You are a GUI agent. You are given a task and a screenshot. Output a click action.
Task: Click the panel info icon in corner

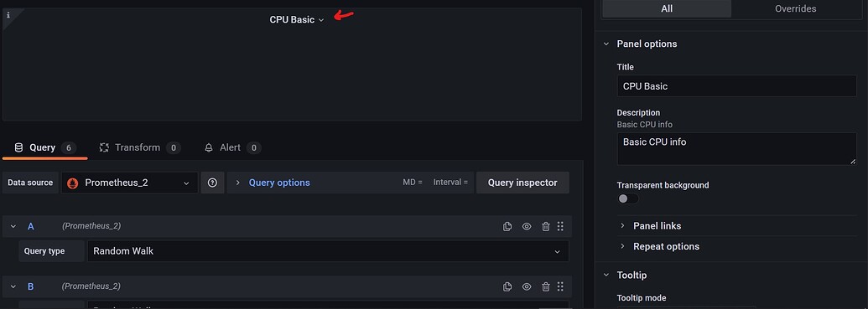pos(8,15)
